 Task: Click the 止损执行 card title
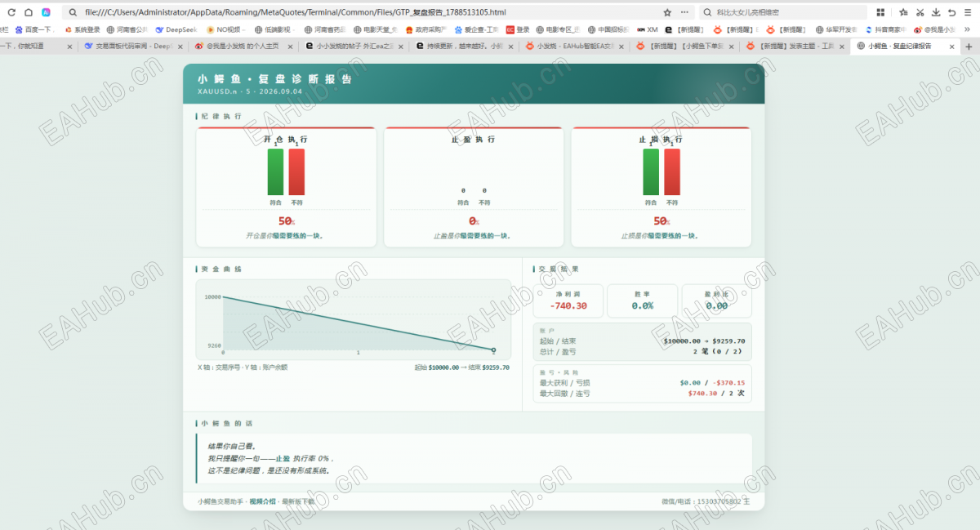661,140
